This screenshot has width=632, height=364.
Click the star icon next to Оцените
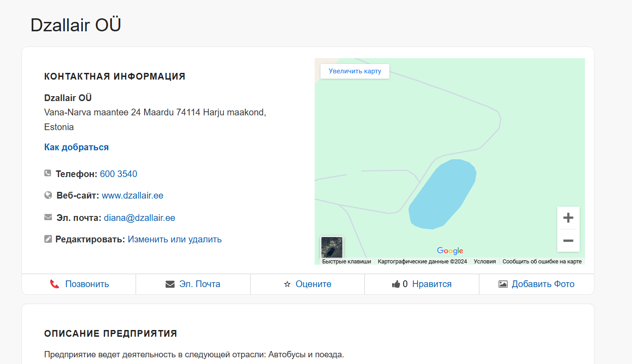(287, 284)
